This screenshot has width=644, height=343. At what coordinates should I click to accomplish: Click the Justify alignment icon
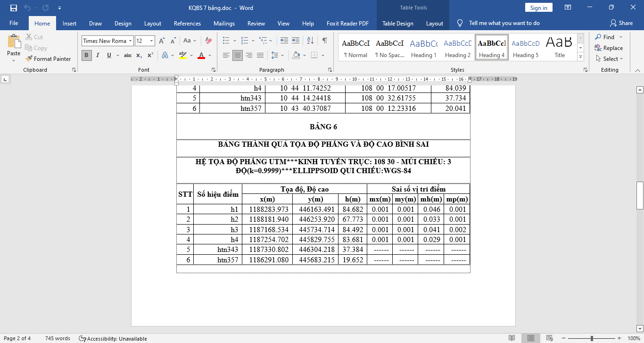[260, 55]
